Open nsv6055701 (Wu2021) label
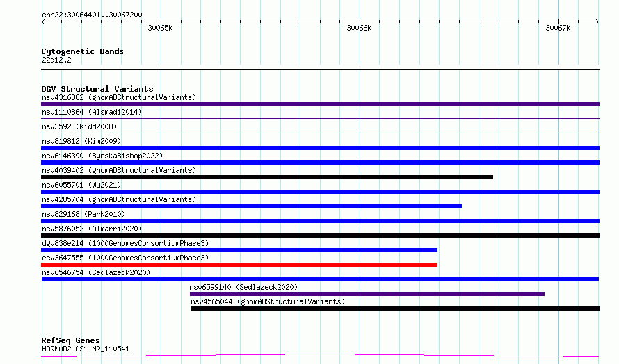619x364 pixels. coord(81,185)
